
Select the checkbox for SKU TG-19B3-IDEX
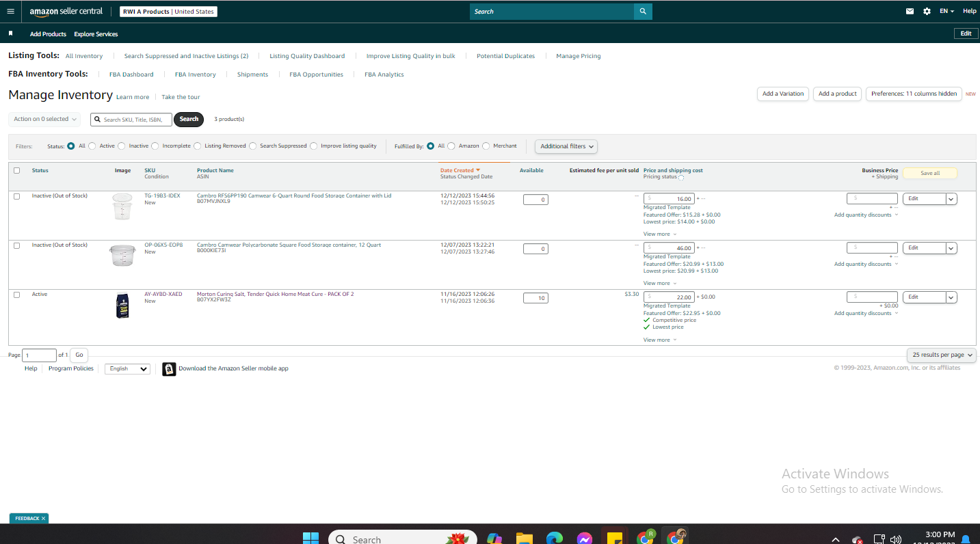tap(17, 197)
